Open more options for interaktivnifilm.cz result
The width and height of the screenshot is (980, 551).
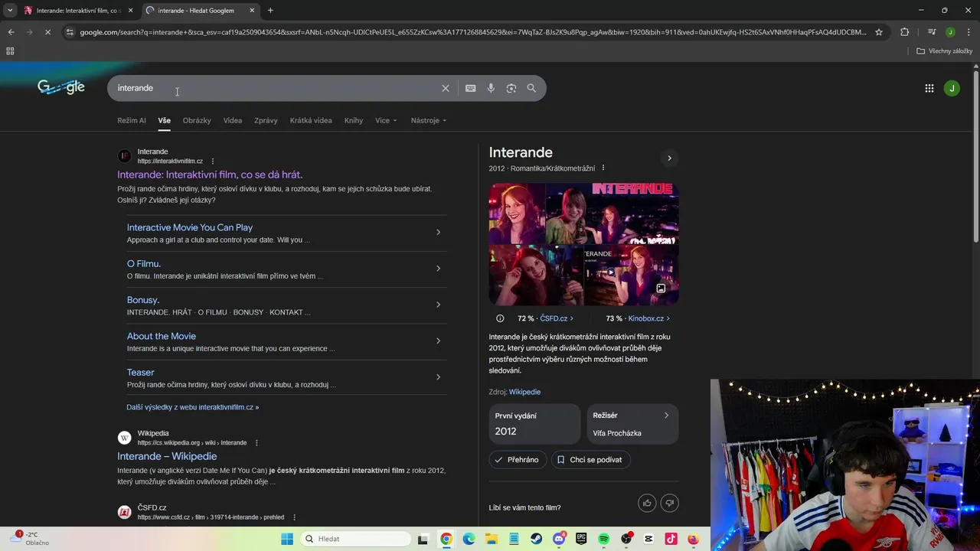point(213,161)
